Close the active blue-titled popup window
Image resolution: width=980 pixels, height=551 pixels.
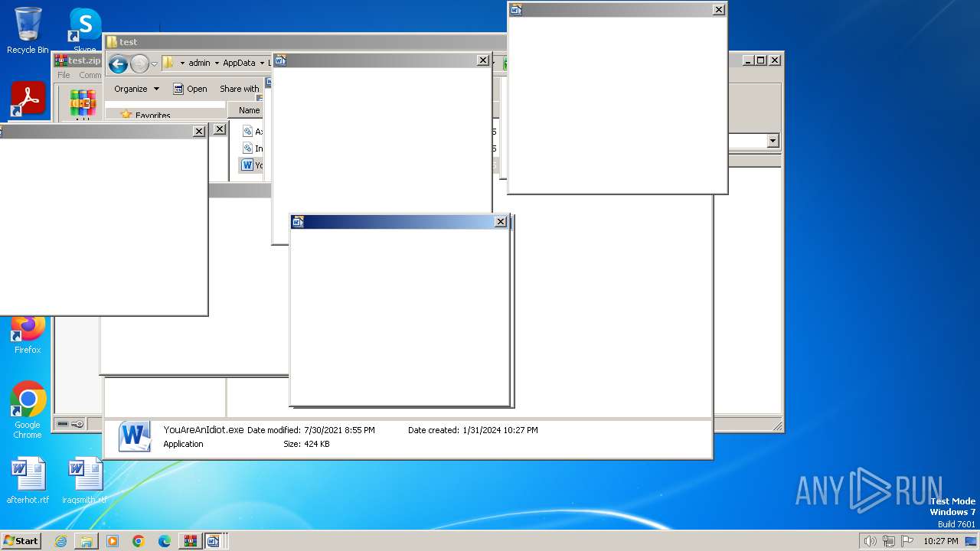[x=501, y=222]
